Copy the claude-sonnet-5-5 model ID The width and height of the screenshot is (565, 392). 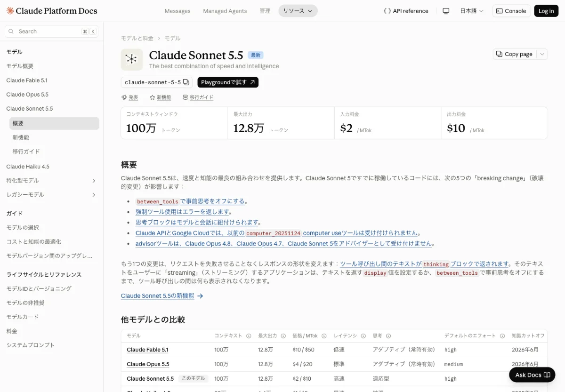(x=186, y=82)
